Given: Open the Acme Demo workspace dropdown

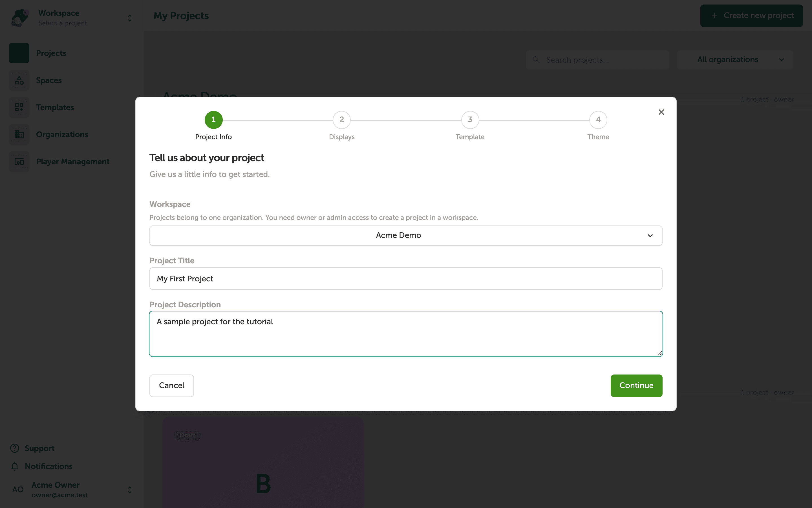Looking at the screenshot, I should click(x=406, y=236).
